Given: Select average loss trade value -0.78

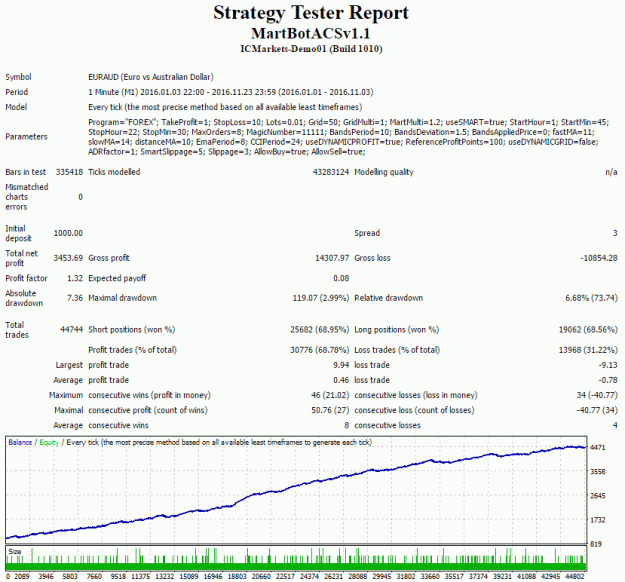Looking at the screenshot, I should (608, 380).
